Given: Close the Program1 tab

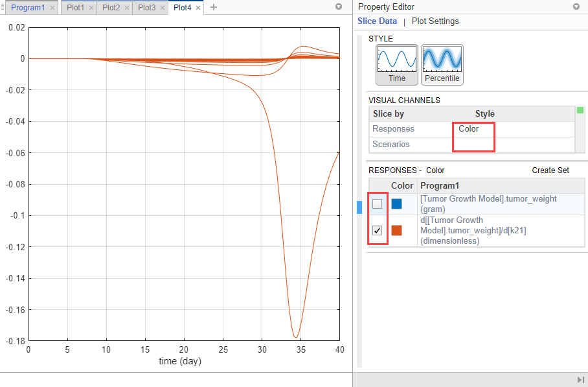Looking at the screenshot, I should click(52, 8).
